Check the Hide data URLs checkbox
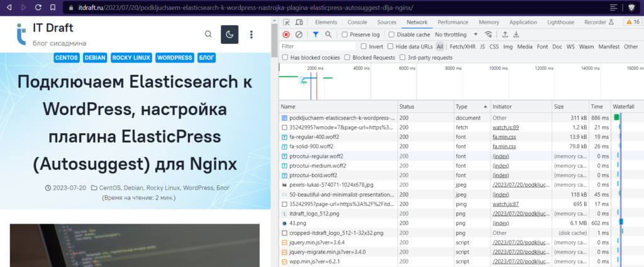The image size is (644, 267). tap(390, 46)
